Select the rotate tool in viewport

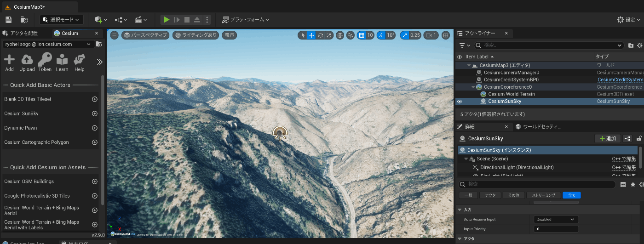coord(320,35)
